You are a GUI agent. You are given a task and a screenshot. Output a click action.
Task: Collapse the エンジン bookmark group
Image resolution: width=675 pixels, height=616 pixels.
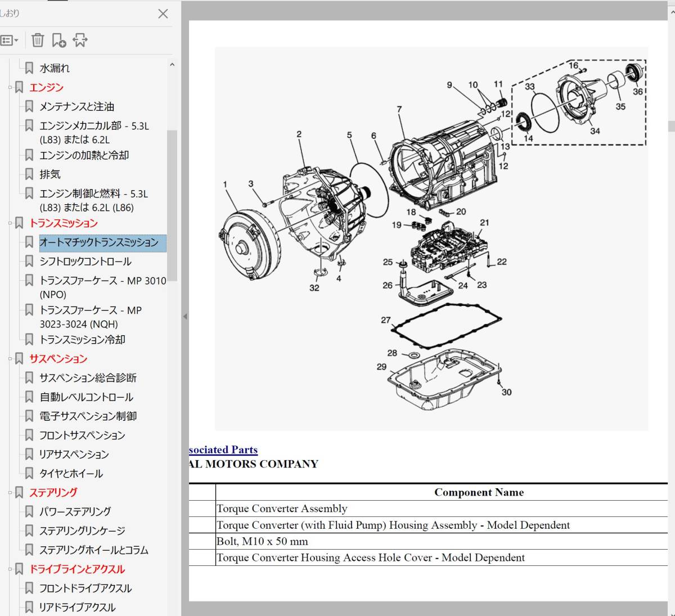(10, 88)
